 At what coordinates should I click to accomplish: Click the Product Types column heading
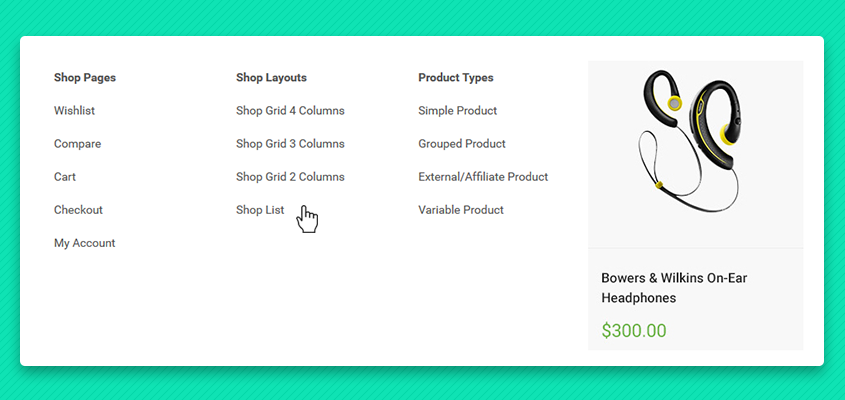point(455,78)
